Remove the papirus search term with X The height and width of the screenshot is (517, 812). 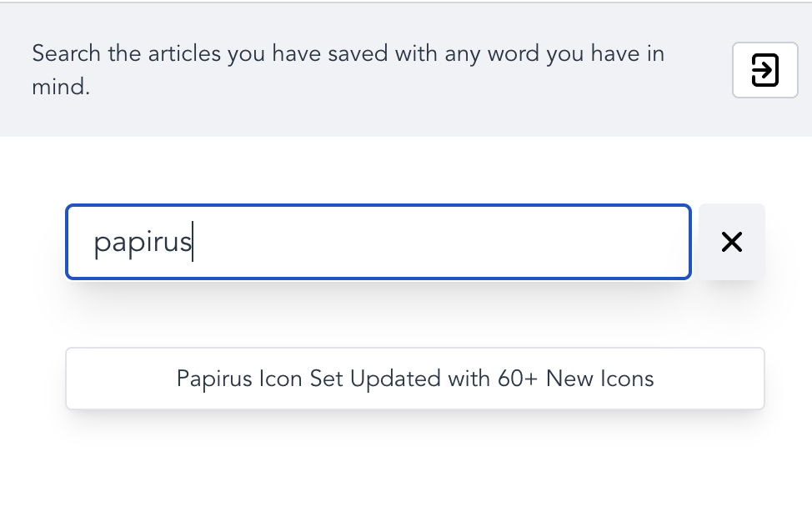pos(732,242)
